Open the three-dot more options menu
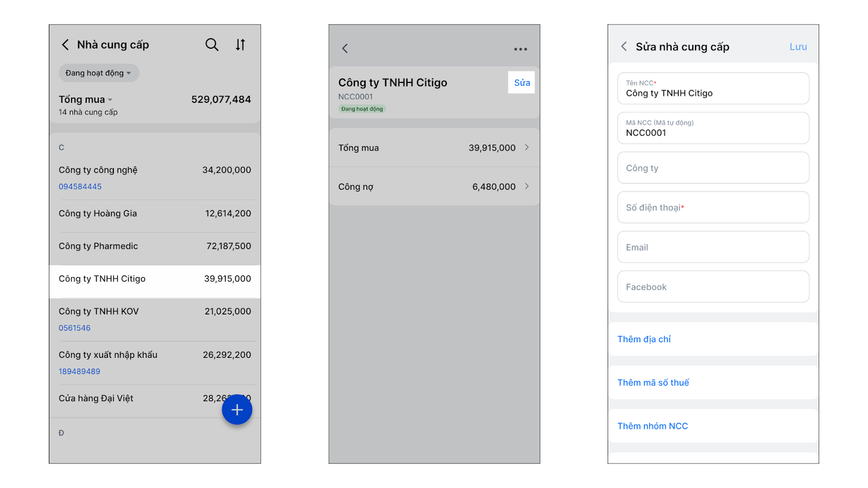 tap(520, 49)
